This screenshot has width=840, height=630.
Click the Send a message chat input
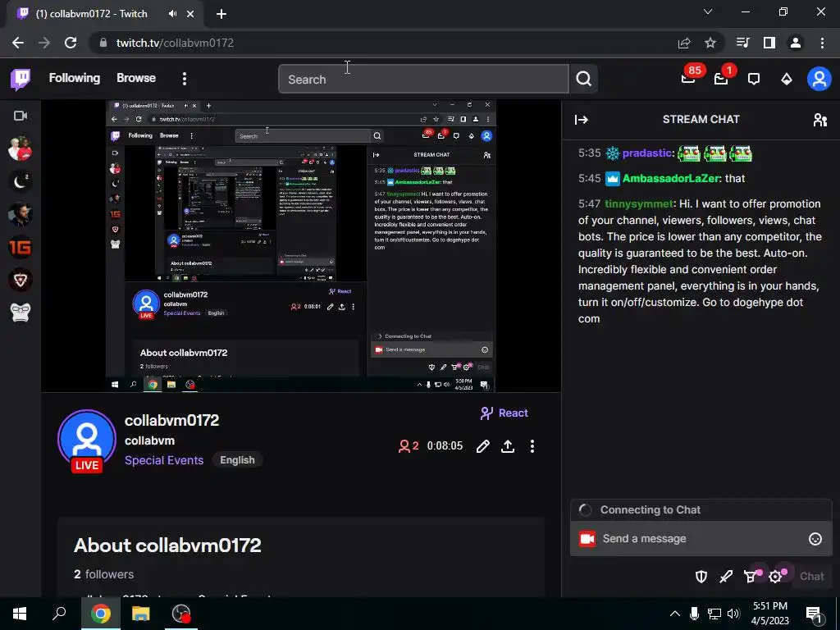701,539
